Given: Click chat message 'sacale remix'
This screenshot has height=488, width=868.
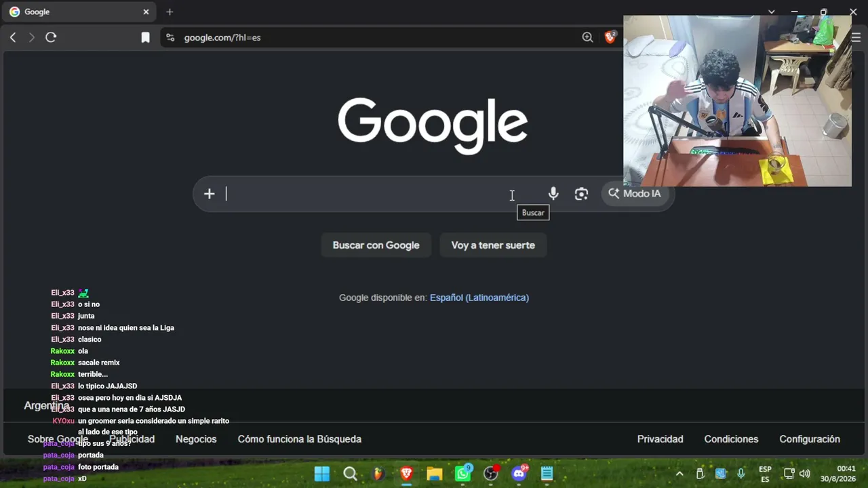Looking at the screenshot, I should [x=99, y=363].
